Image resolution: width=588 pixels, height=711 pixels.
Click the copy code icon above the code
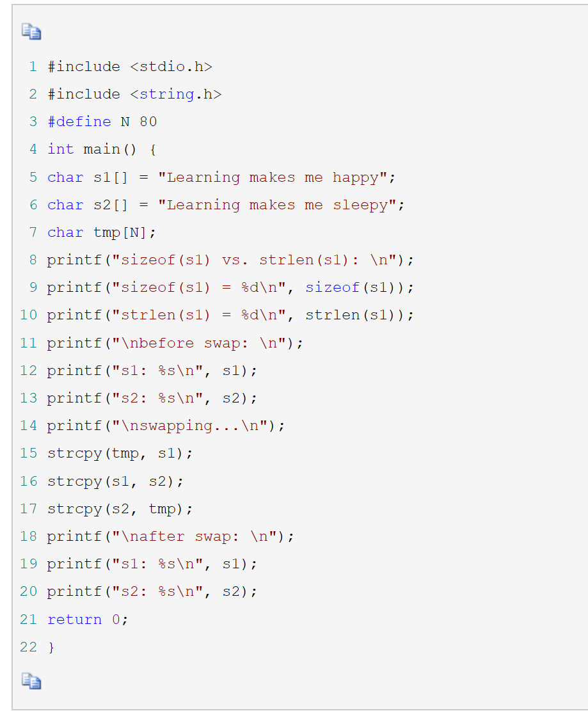[x=31, y=30]
